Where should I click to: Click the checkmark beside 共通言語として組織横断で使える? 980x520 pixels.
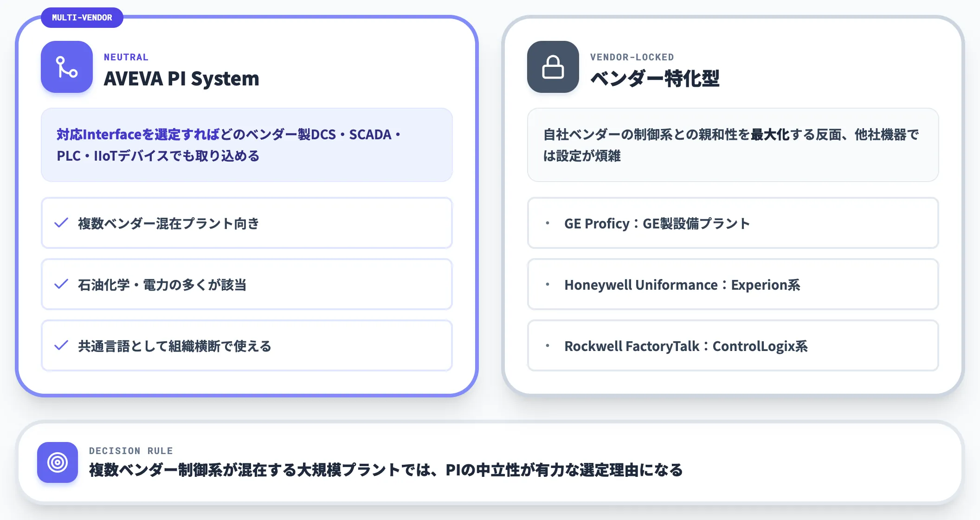click(x=61, y=345)
